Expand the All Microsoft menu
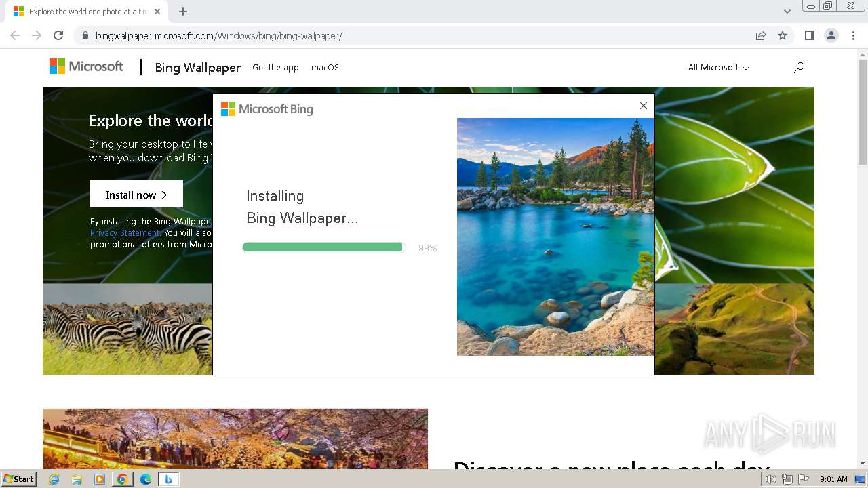Image resolution: width=868 pixels, height=488 pixels. (718, 67)
